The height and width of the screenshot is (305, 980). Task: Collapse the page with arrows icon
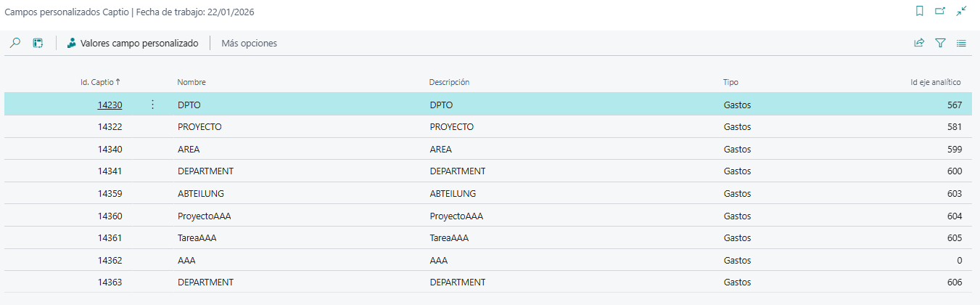pos(961,11)
